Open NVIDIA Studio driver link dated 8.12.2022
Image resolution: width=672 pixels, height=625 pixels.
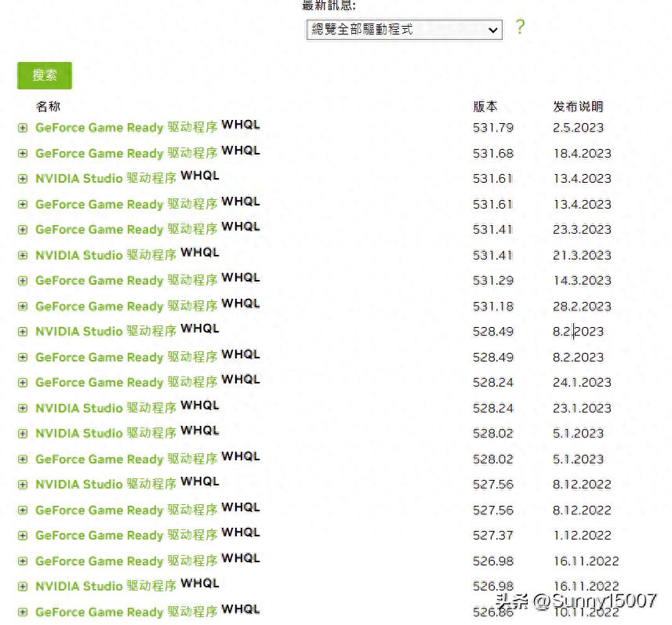106,485
